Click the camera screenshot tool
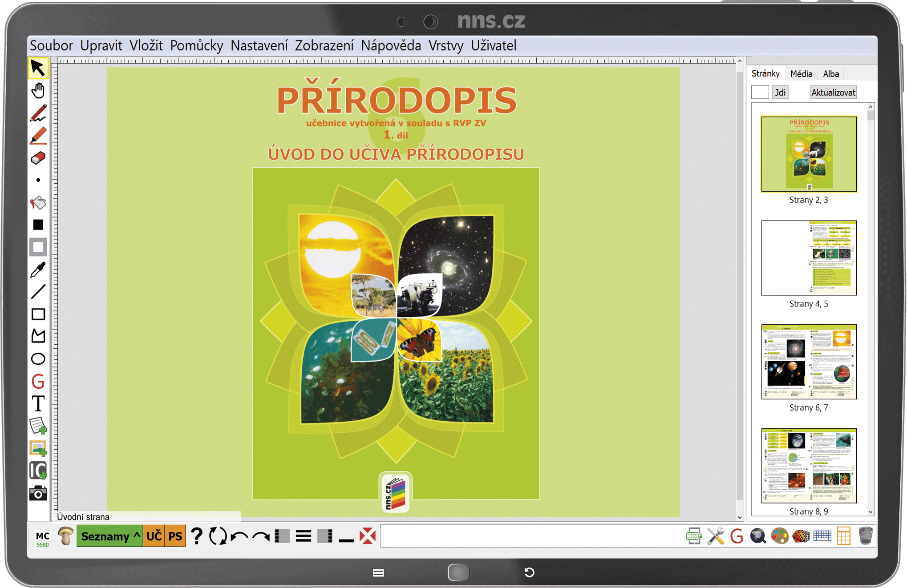 (x=38, y=493)
